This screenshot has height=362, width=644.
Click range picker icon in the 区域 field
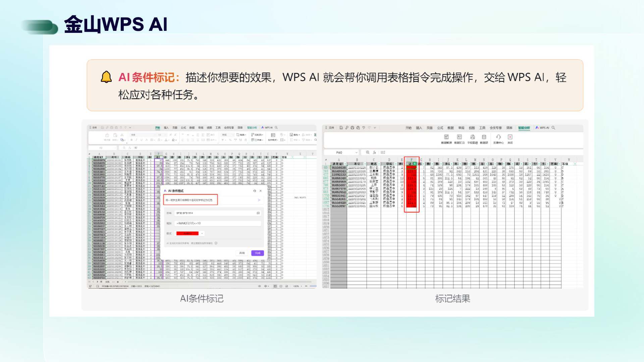258,213
